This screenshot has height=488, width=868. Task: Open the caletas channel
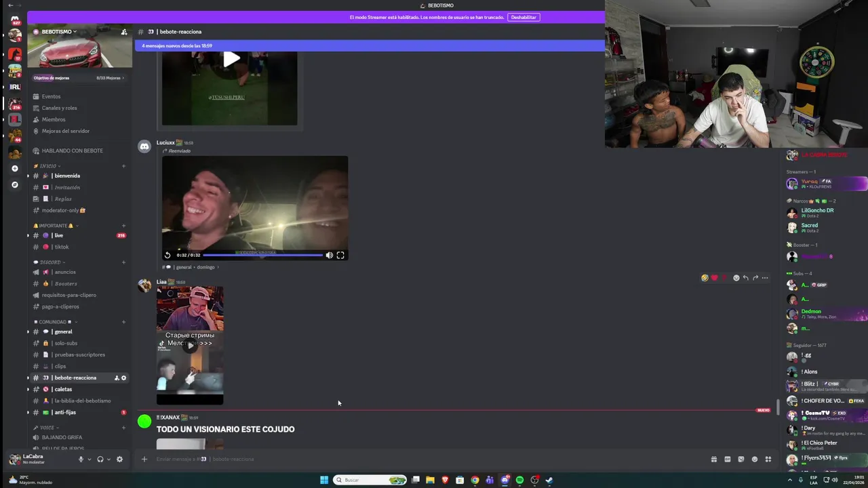coord(80,389)
